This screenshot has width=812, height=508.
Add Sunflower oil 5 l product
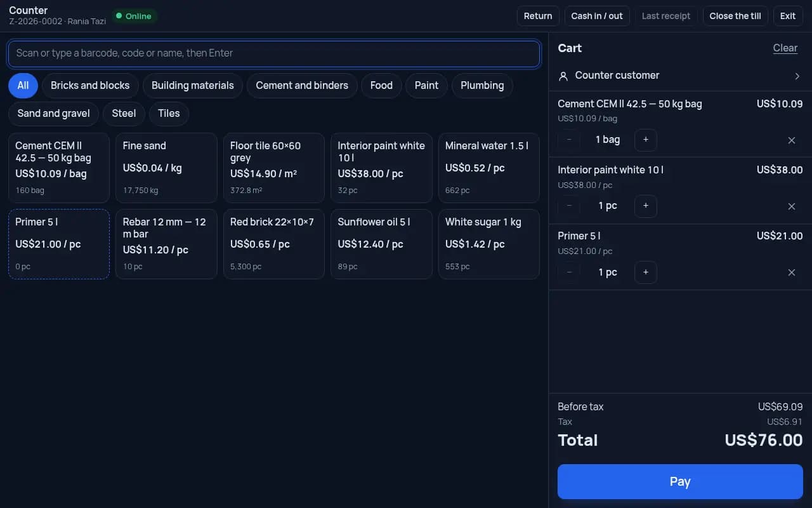click(x=381, y=244)
